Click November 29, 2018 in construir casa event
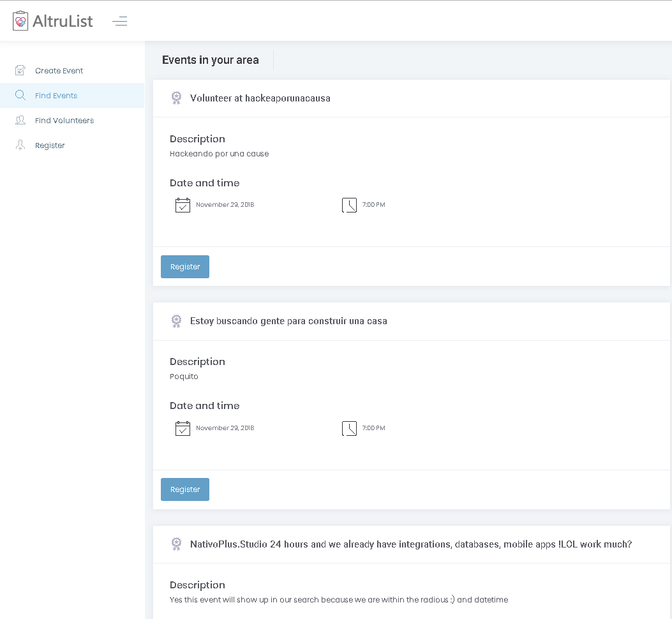672x619 pixels. pyautogui.click(x=225, y=428)
